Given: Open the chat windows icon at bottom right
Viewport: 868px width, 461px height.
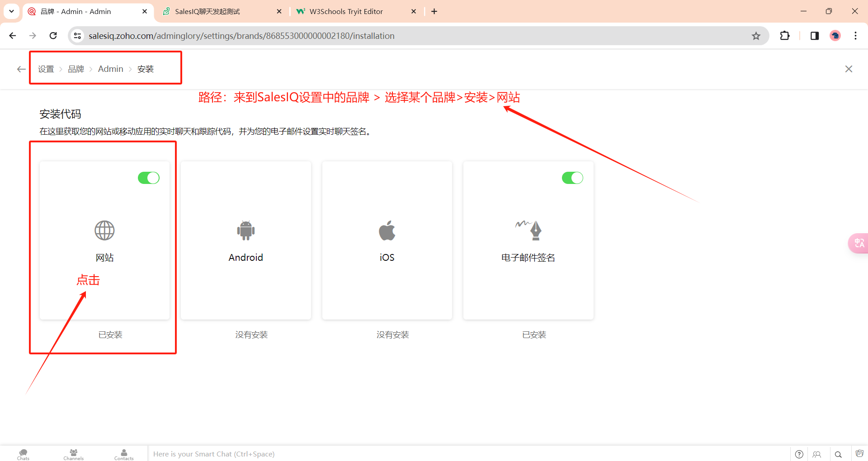Looking at the screenshot, I should point(859,454).
